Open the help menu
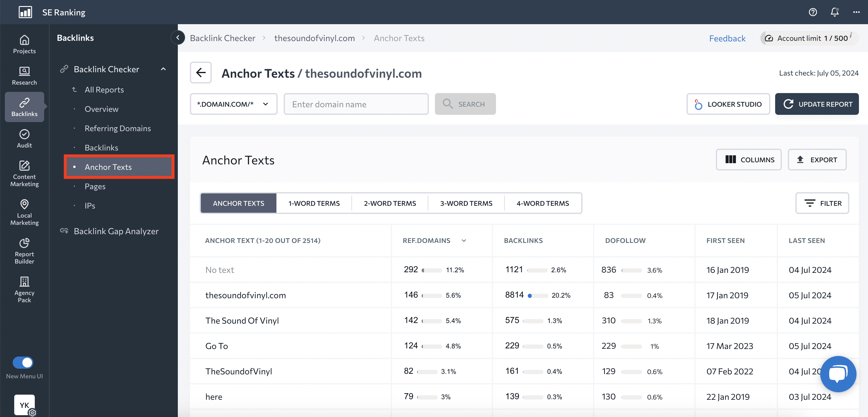868x417 pixels. pos(813,12)
